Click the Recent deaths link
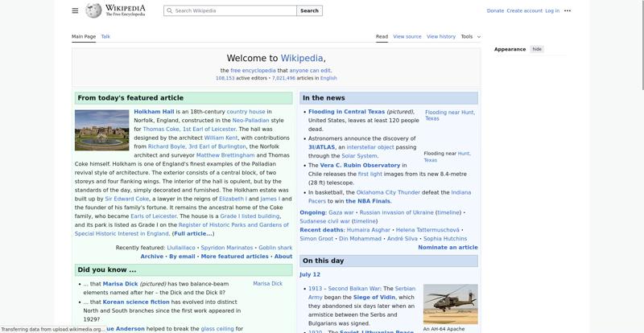The image size is (644, 333). click(x=321, y=230)
